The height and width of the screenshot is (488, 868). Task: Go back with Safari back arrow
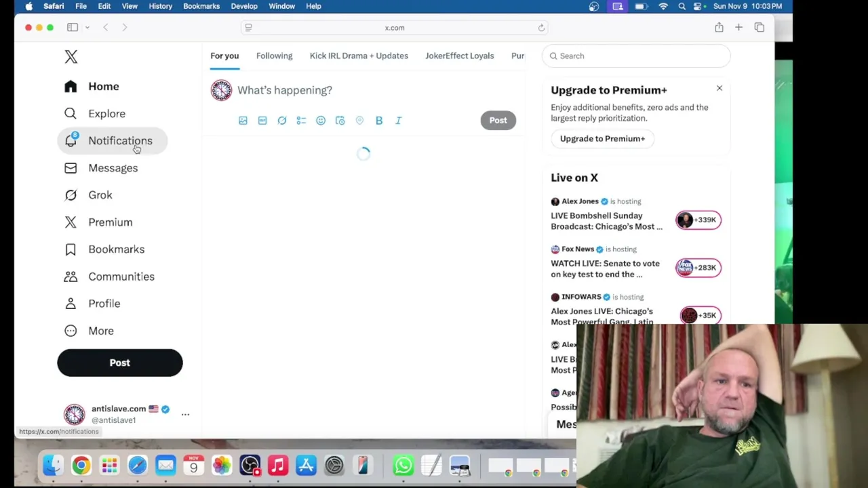[105, 27]
